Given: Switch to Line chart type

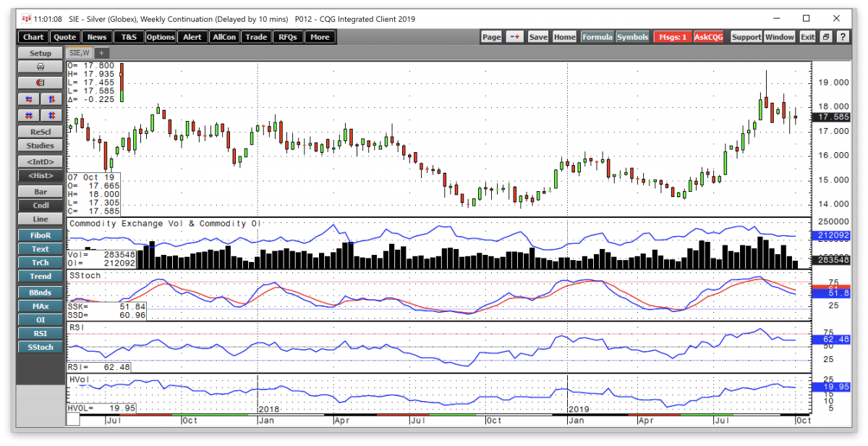Looking at the screenshot, I should [x=41, y=219].
